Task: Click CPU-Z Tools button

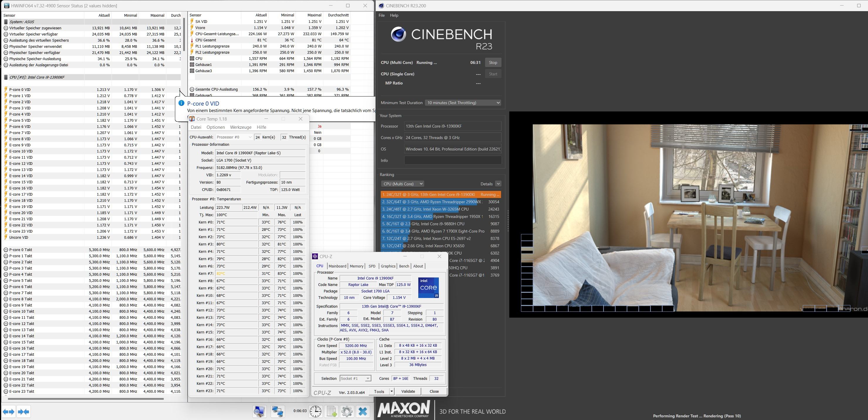Action: [379, 391]
